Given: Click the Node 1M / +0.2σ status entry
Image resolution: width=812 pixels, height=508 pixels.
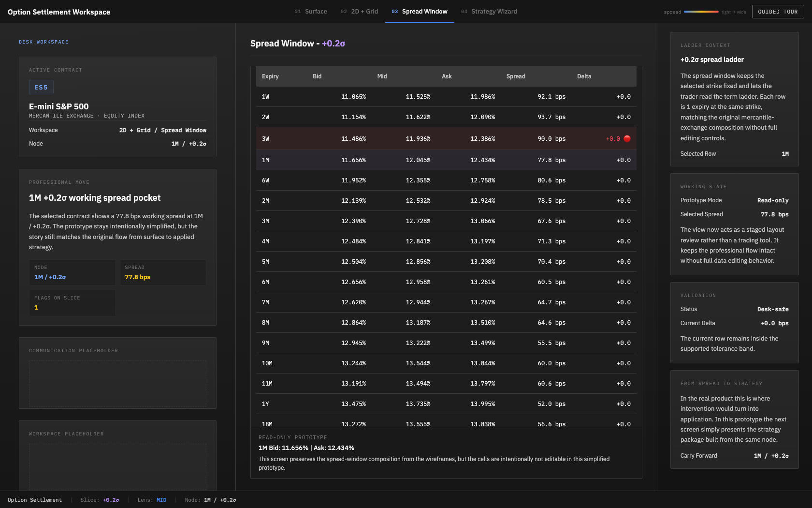Looking at the screenshot, I should [x=210, y=500].
